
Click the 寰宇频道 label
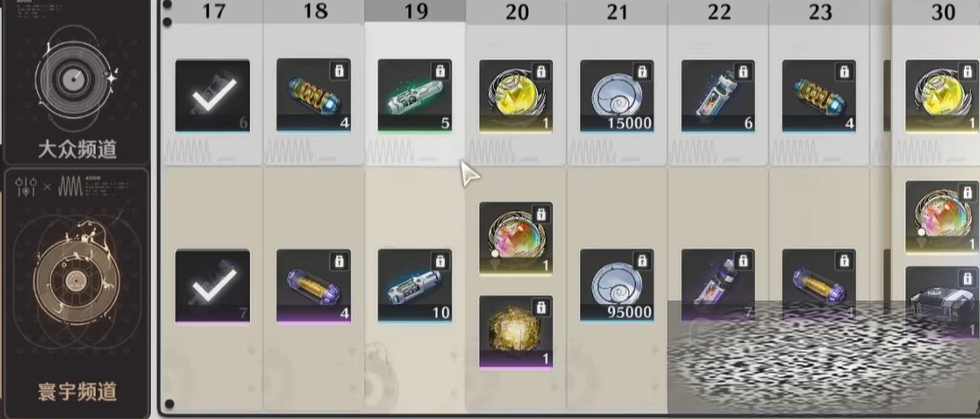coord(77,392)
